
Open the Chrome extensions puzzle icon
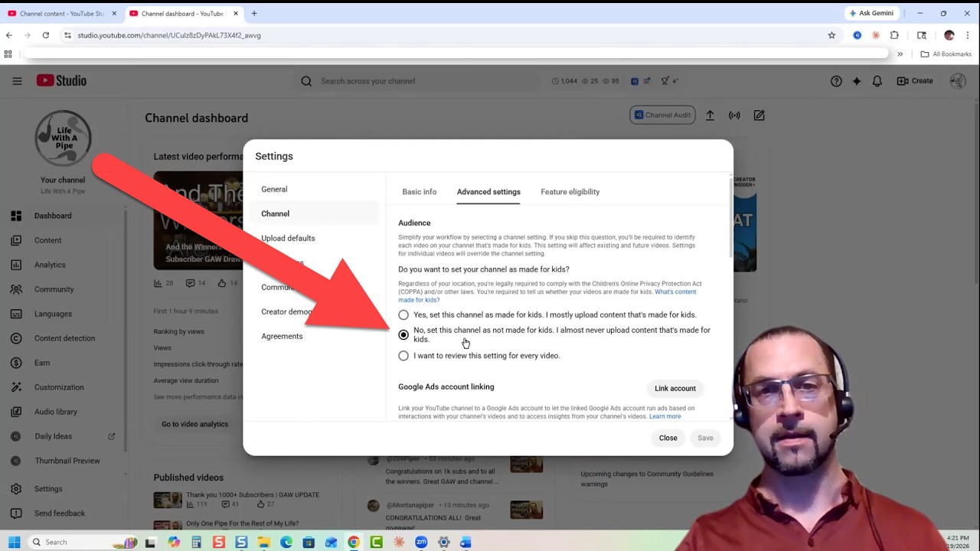pyautogui.click(x=894, y=35)
